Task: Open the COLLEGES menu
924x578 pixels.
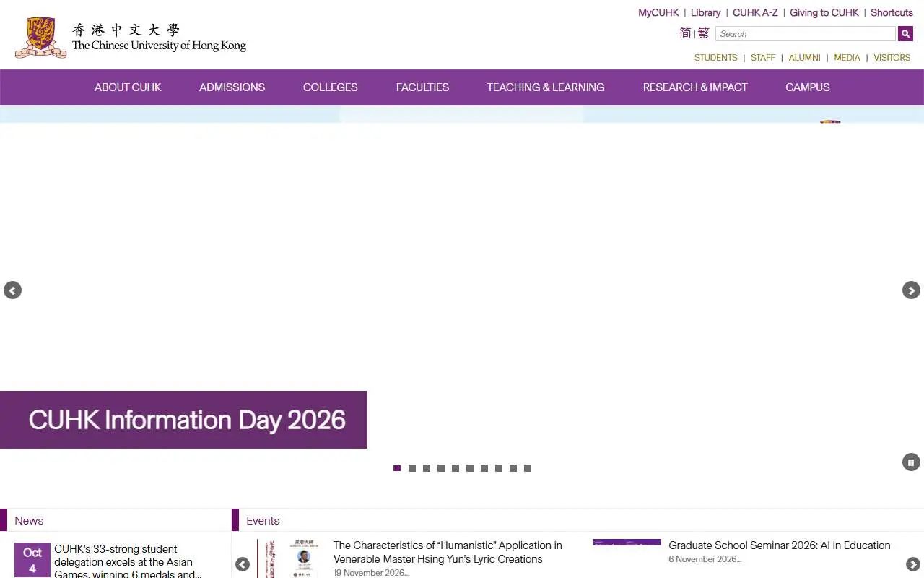Action: 330,87
